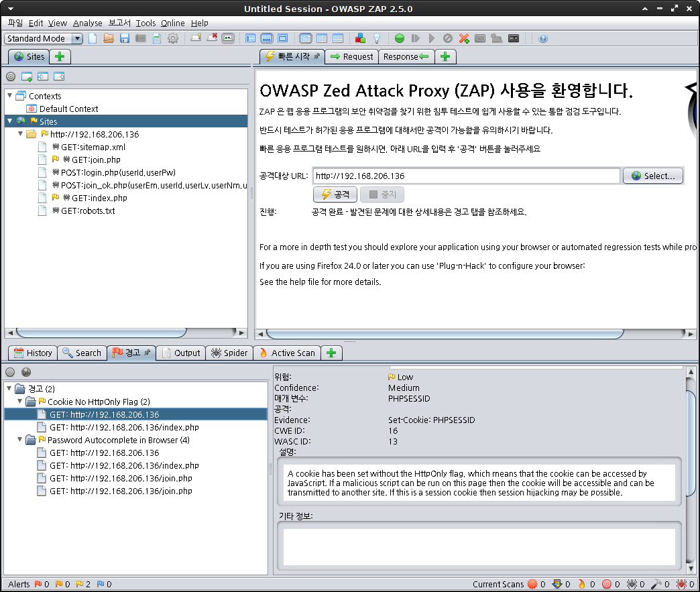
Task: Collapse the 경고 (2) alerts folder
Action: (9, 388)
